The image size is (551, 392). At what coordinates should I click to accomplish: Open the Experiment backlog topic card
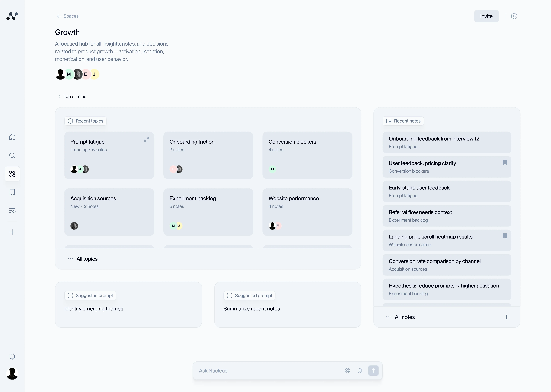point(208,212)
